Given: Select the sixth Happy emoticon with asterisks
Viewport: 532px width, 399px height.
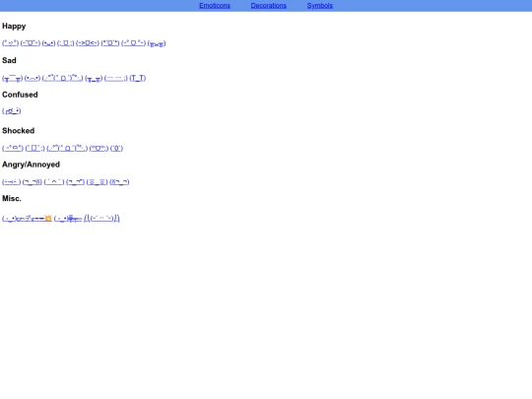Looking at the screenshot, I should click(110, 43).
